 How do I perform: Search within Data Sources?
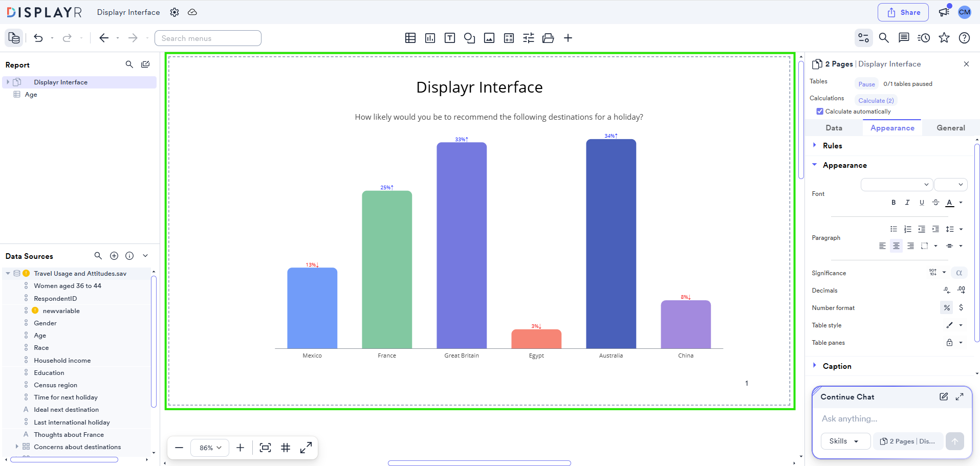[98, 256]
